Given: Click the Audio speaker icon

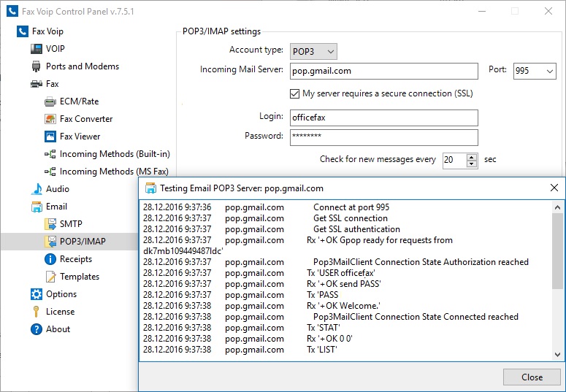Looking at the screenshot, I should pos(37,189).
